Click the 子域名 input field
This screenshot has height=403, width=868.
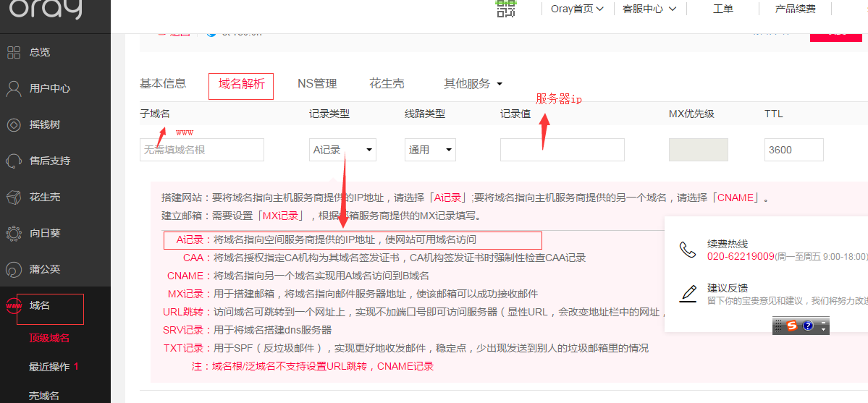(201, 150)
